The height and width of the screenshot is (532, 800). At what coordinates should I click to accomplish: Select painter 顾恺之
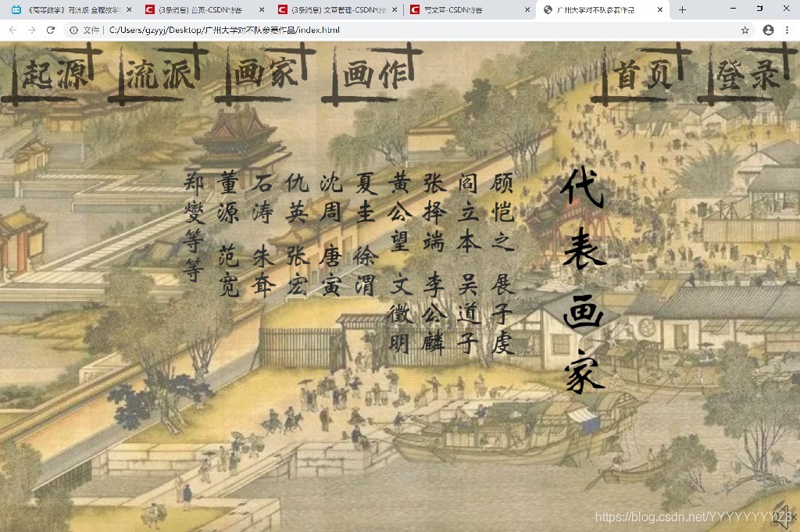[x=502, y=212]
